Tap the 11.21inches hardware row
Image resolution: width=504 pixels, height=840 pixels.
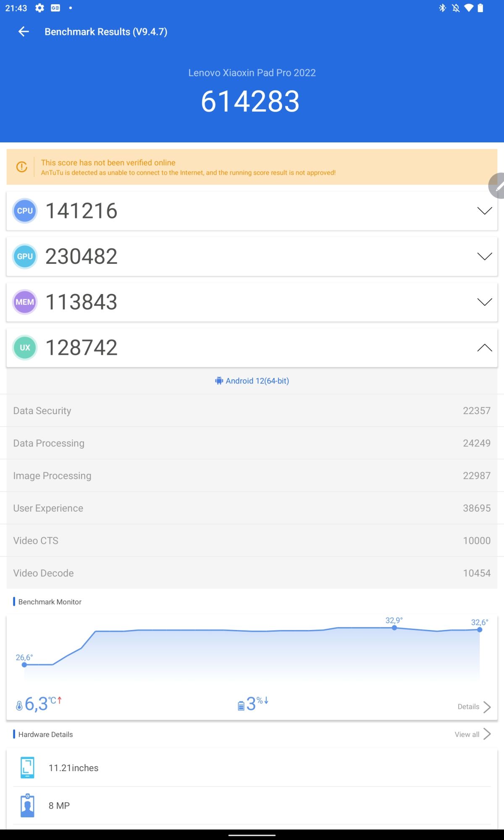click(x=252, y=768)
